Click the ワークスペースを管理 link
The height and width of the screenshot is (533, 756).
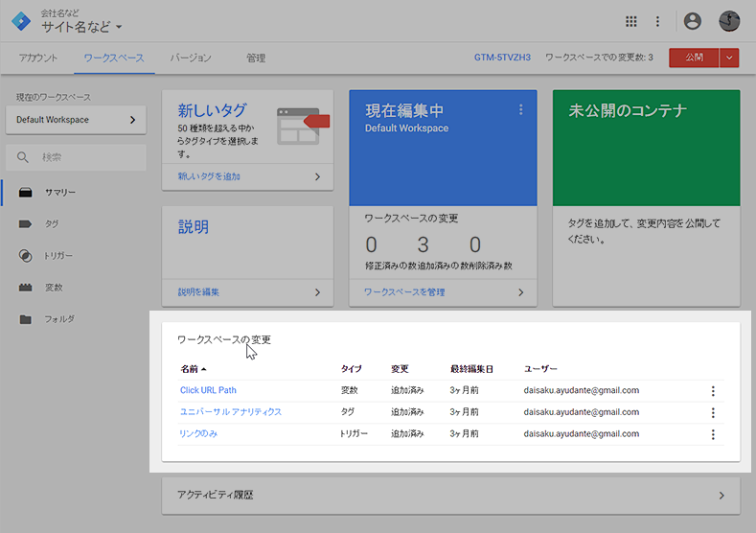[404, 292]
